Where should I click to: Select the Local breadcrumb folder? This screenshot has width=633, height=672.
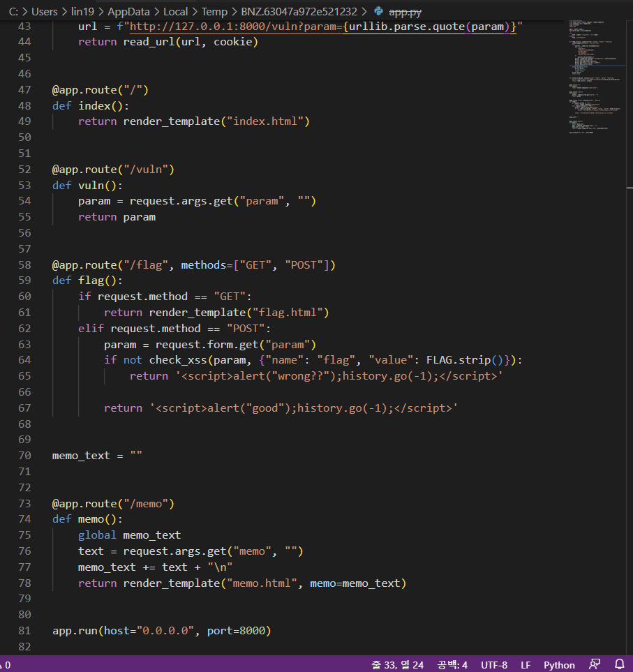point(175,12)
